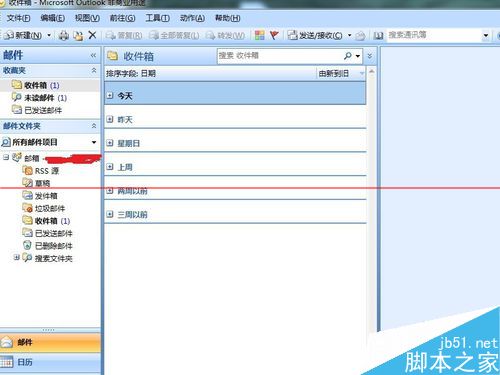The height and width of the screenshot is (375, 500).
Task: Click the Forward button 转发(W)
Action: click(x=225, y=35)
